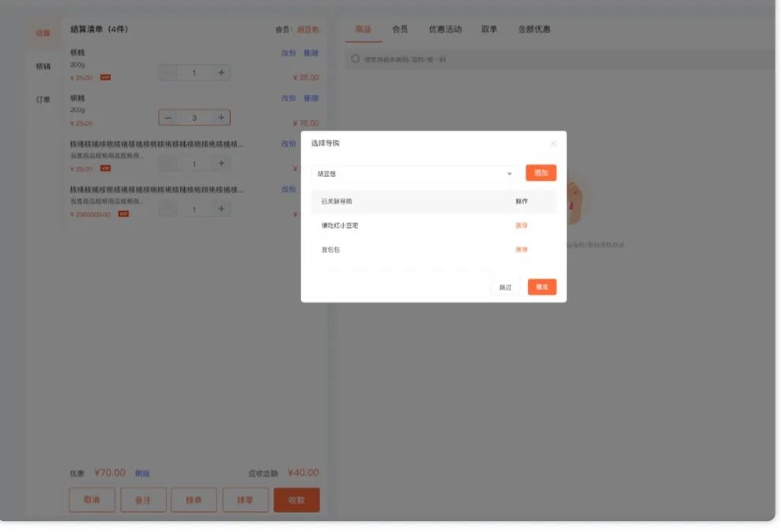Select the row text 豆包包
This screenshot has height=532, width=781.
pos(330,250)
